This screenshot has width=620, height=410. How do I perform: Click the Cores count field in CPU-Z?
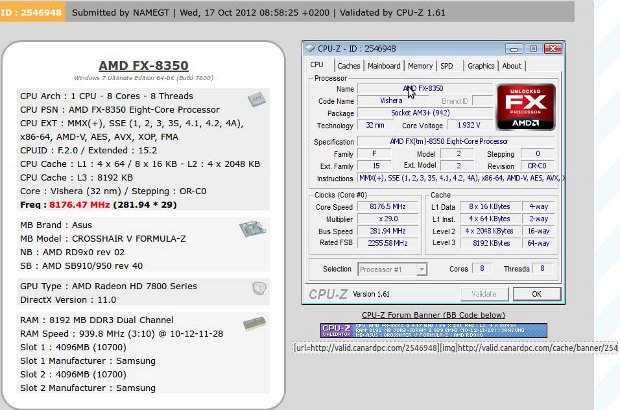(x=482, y=268)
